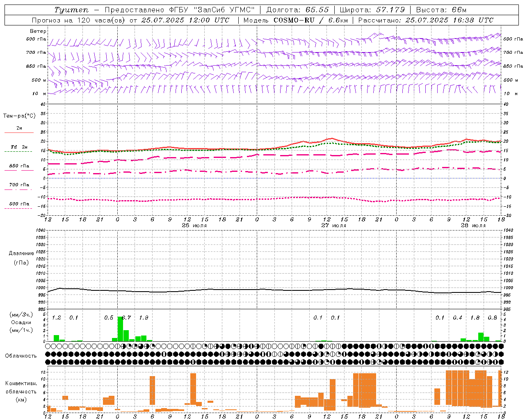Click the "0.5" precipitation amount value
The height and width of the screenshot is (420, 525).
109,317
